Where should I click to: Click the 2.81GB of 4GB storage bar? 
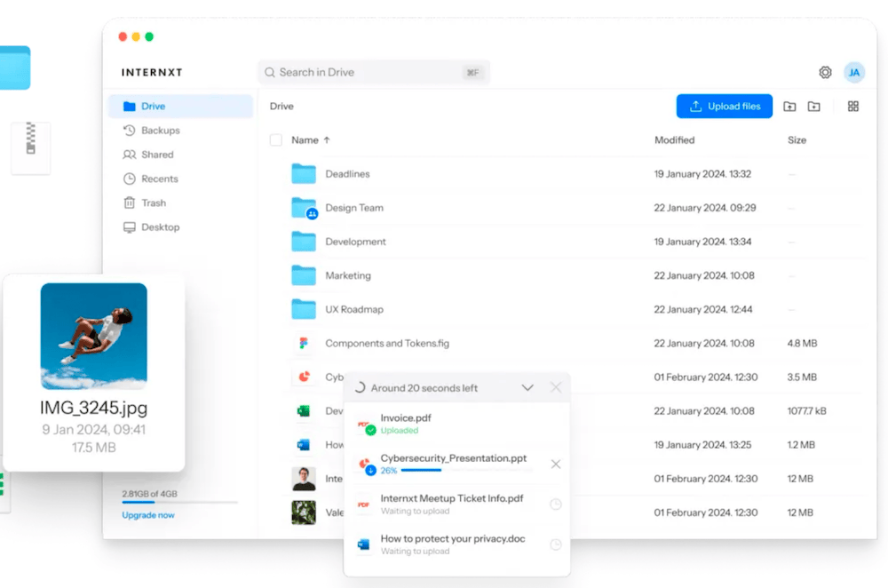click(179, 503)
